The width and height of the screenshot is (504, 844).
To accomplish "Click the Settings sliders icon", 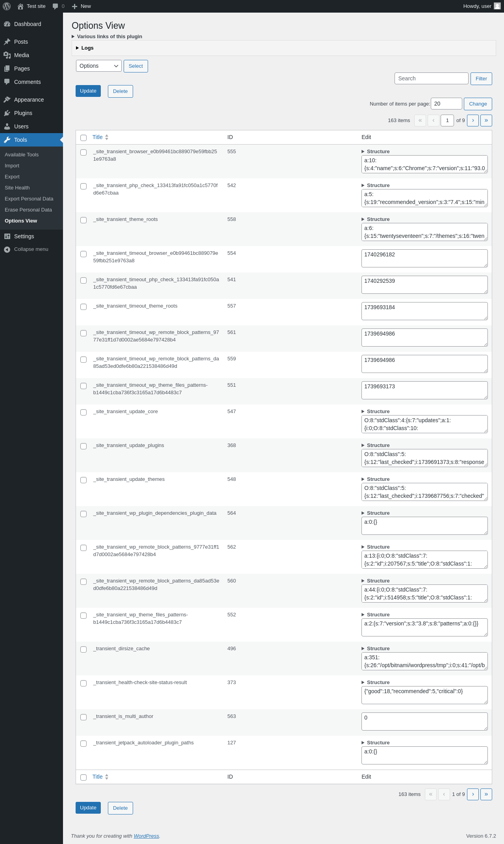I will tap(7, 236).
